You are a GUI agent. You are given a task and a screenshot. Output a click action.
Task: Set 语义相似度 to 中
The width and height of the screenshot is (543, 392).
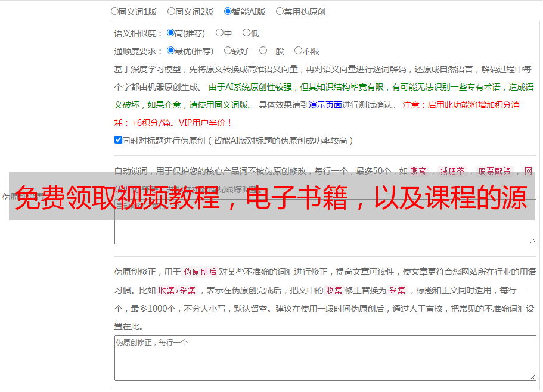(x=219, y=33)
